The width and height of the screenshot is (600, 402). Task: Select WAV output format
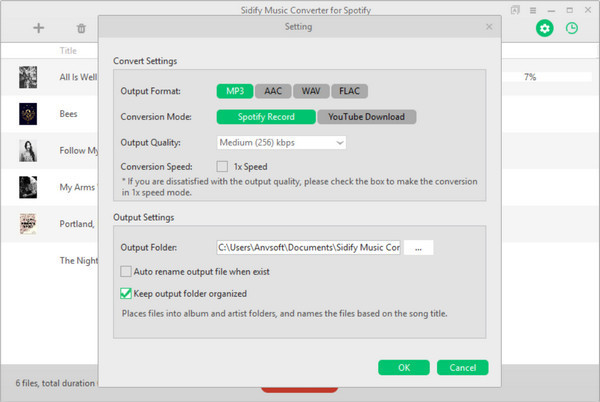click(311, 91)
